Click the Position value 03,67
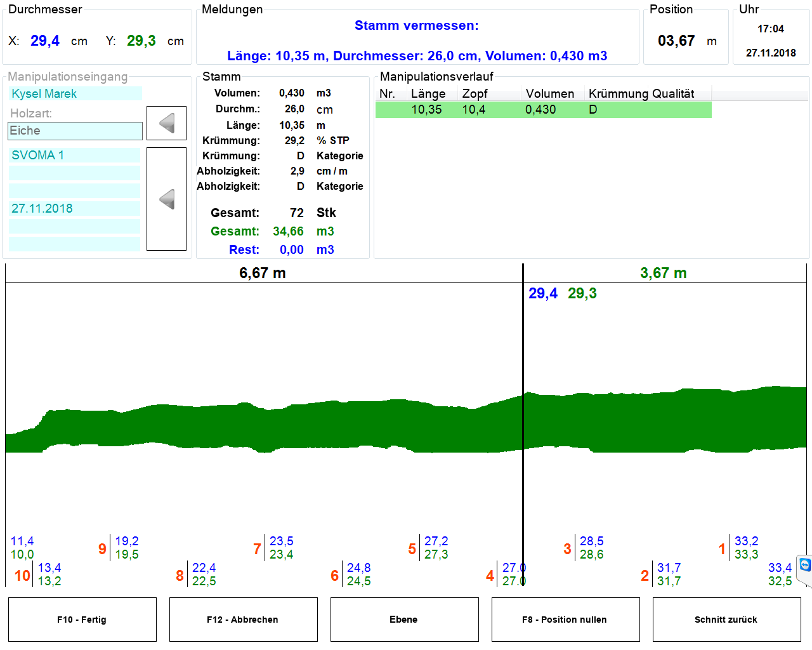Viewport: 812px width, 650px height. (x=676, y=41)
